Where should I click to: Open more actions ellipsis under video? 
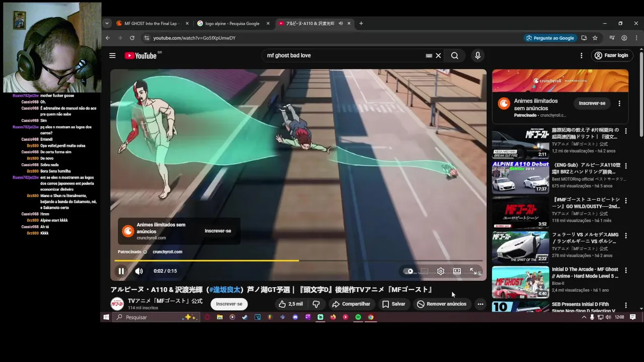pyautogui.click(x=480, y=304)
